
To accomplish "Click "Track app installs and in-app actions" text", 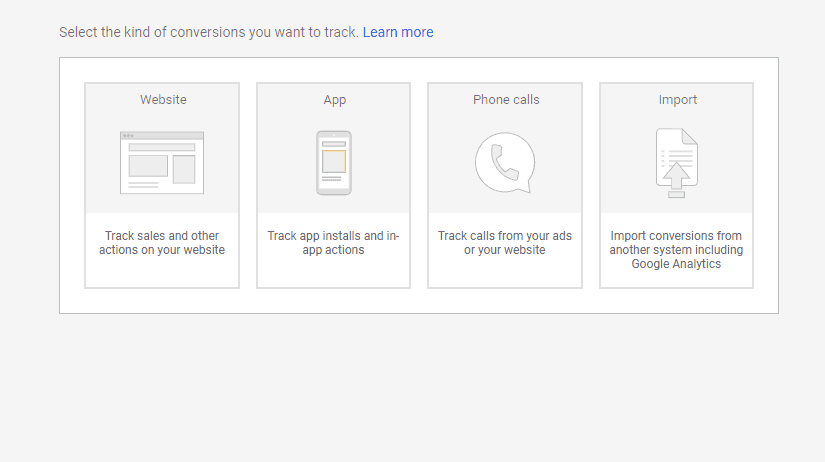I will pos(333,243).
